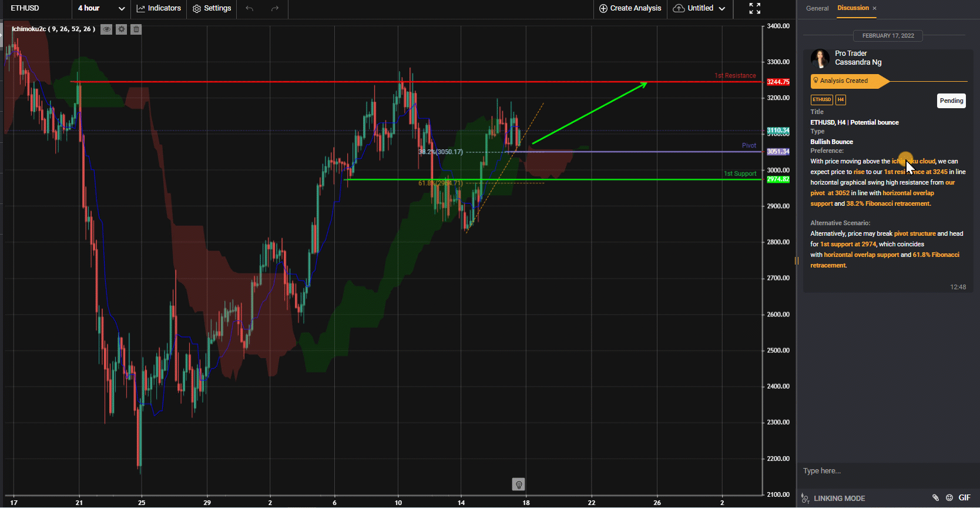Click the Analysis Created label

pos(844,81)
